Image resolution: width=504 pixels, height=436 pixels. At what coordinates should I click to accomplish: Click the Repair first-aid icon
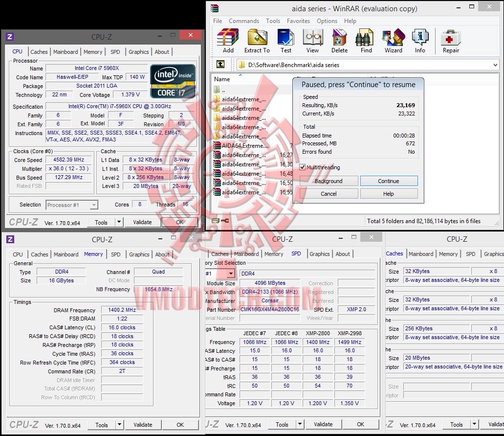click(x=451, y=38)
